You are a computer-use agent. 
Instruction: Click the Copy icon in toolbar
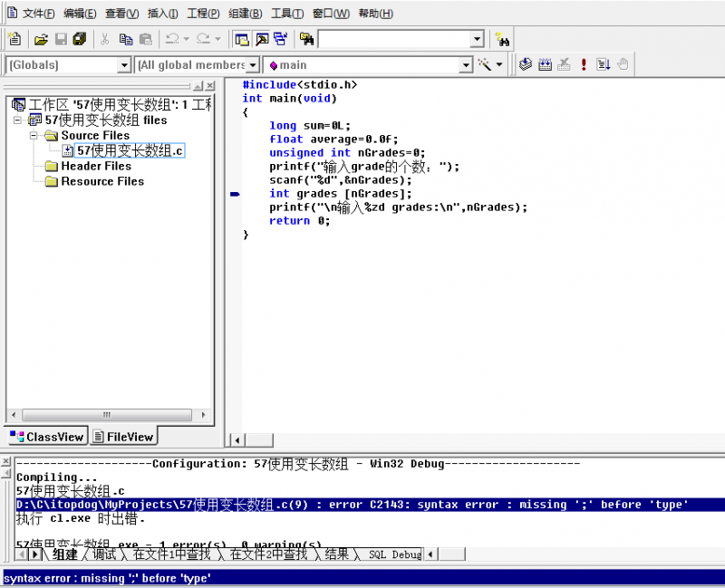point(125,39)
